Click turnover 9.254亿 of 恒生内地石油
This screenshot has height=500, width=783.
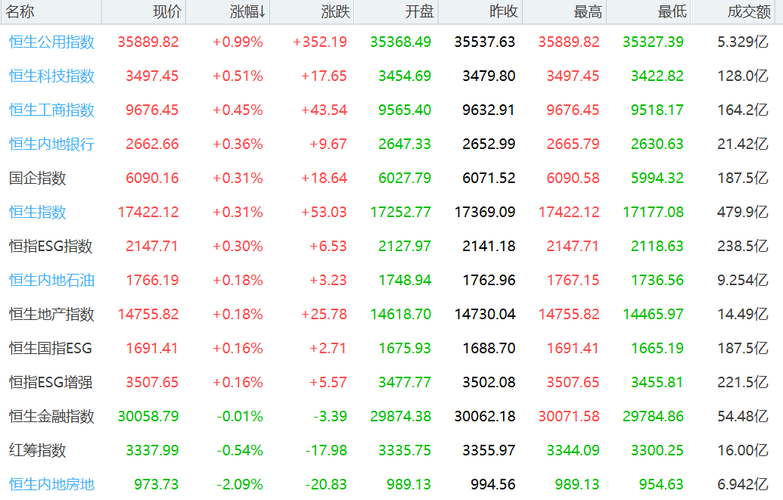[743, 280]
